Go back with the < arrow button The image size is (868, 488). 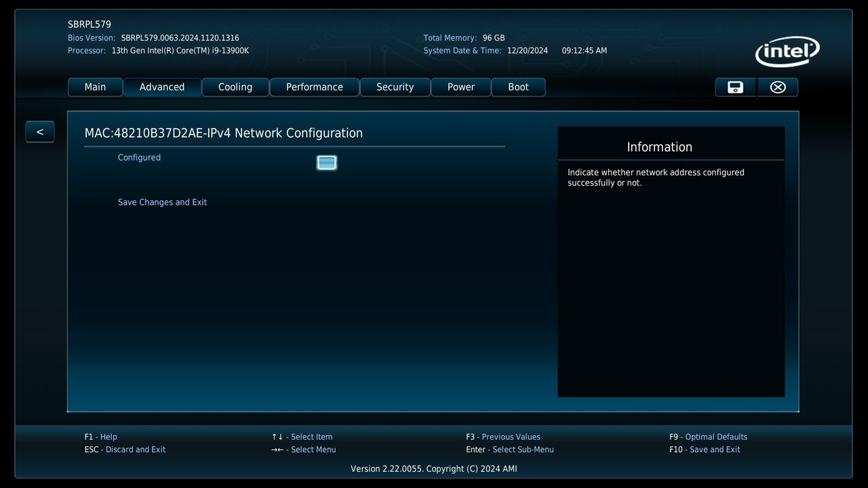(x=39, y=131)
